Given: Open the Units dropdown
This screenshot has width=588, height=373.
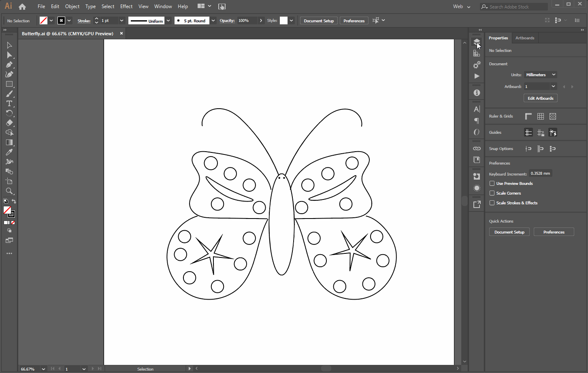Looking at the screenshot, I should pyautogui.click(x=540, y=74).
